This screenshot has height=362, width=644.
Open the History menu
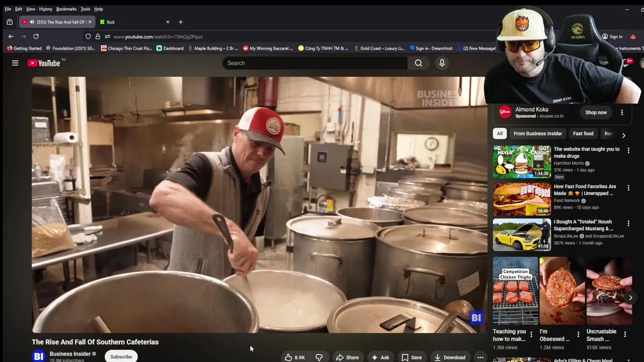tap(46, 9)
